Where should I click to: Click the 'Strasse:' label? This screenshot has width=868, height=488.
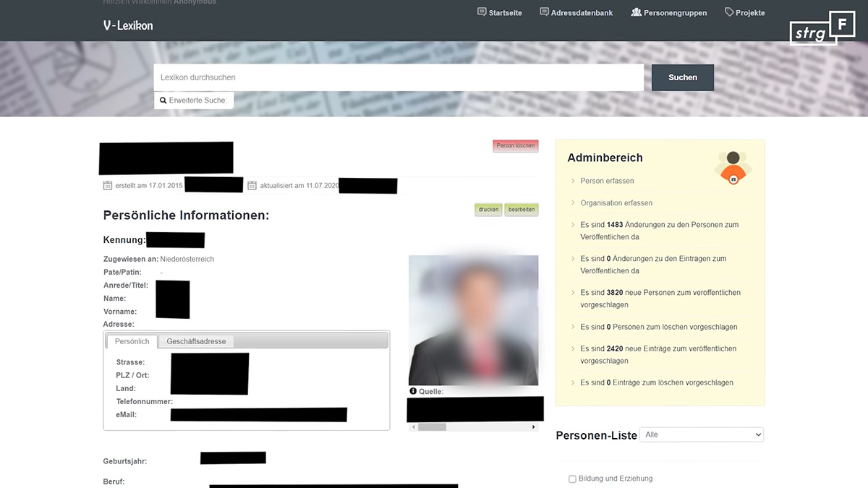click(x=130, y=362)
